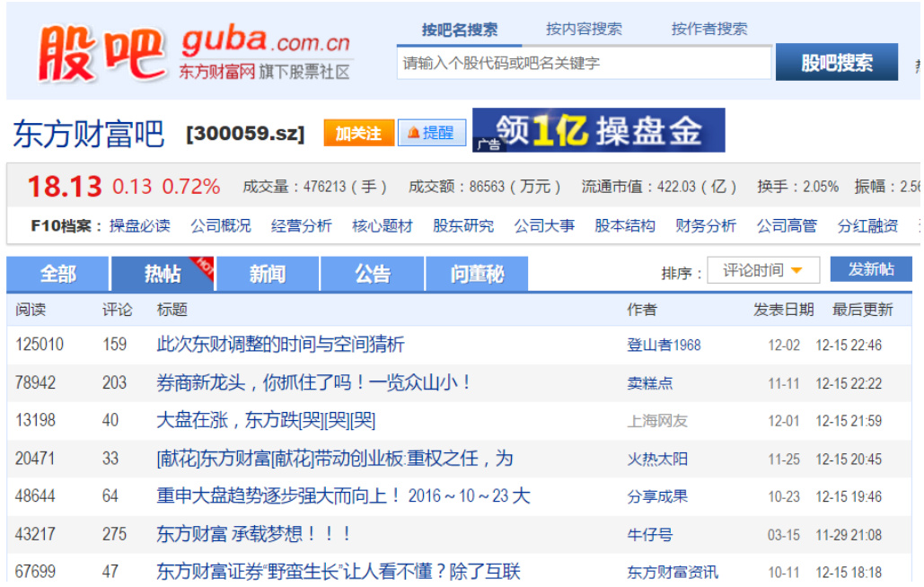Screen dimensions: 924x587
Task: Switch to the 新闻 tab
Action: [x=268, y=274]
